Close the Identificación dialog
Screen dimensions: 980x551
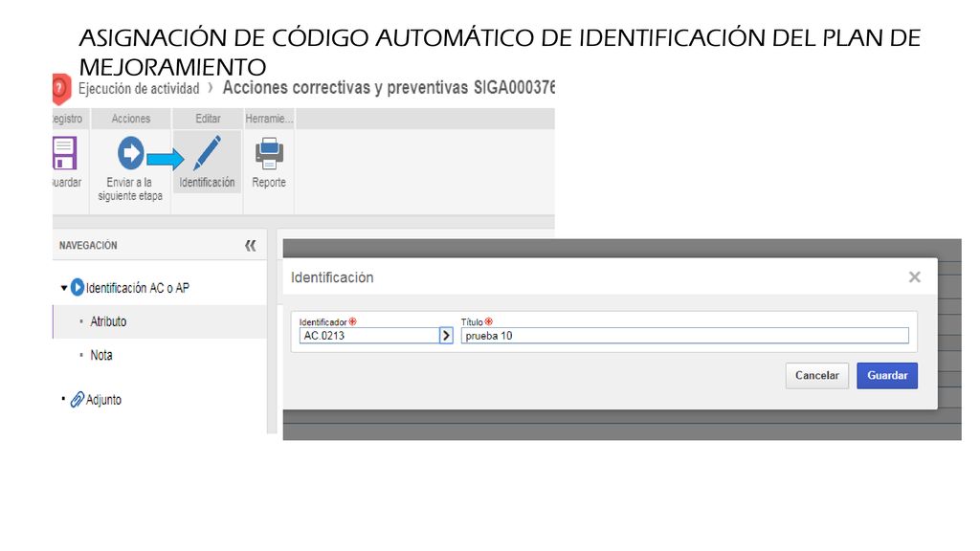[x=914, y=276]
